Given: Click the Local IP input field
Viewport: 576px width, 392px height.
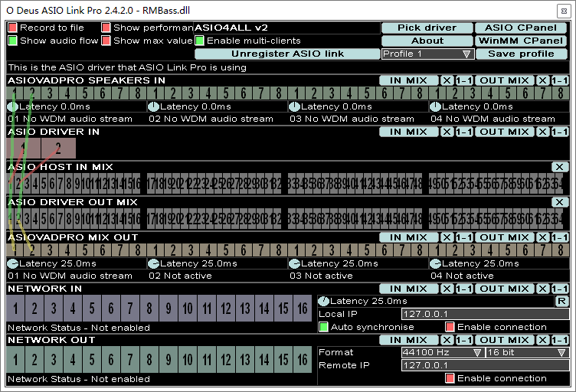Looking at the screenshot, I should pyautogui.click(x=485, y=314).
